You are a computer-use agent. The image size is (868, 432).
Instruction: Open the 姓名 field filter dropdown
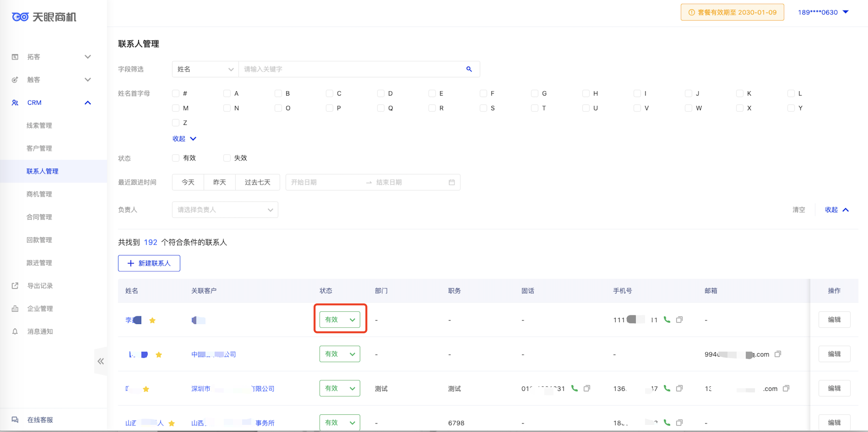[205, 69]
